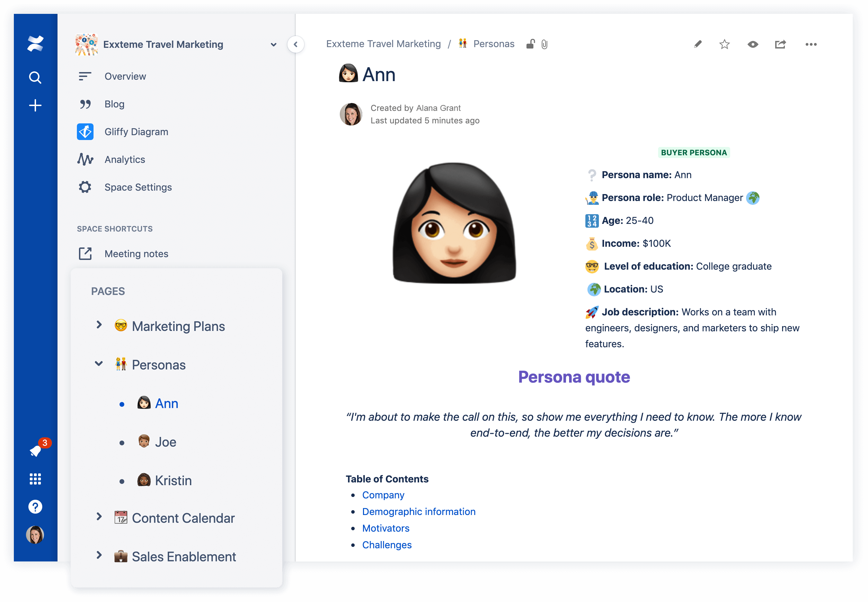The width and height of the screenshot is (868, 602).
Task: Click the Motivators link in Table of Contents
Action: tap(386, 527)
